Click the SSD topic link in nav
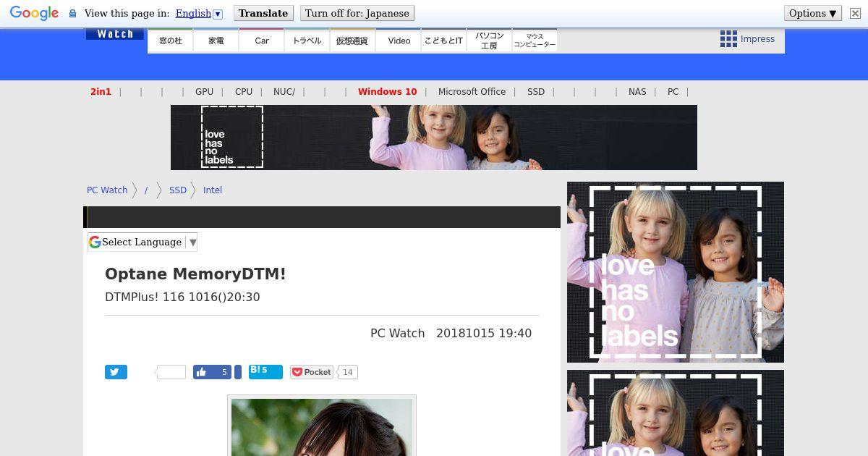This screenshot has width=868, height=456. 536,92
